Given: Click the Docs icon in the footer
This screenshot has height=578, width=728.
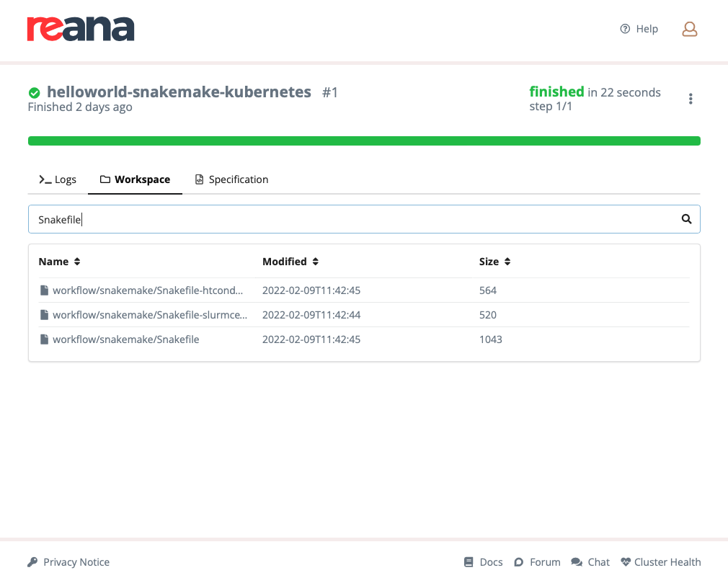Looking at the screenshot, I should click(x=469, y=562).
